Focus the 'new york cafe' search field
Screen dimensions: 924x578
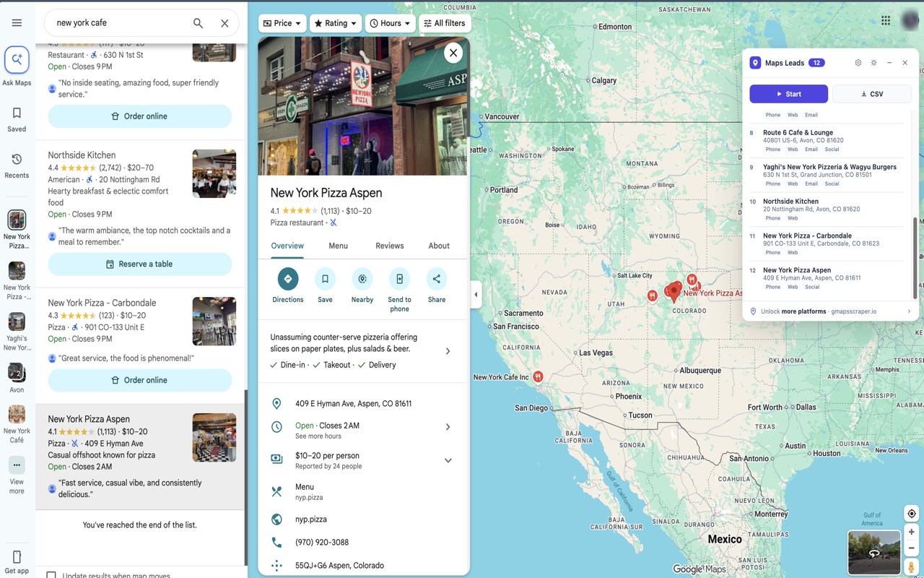[119, 23]
